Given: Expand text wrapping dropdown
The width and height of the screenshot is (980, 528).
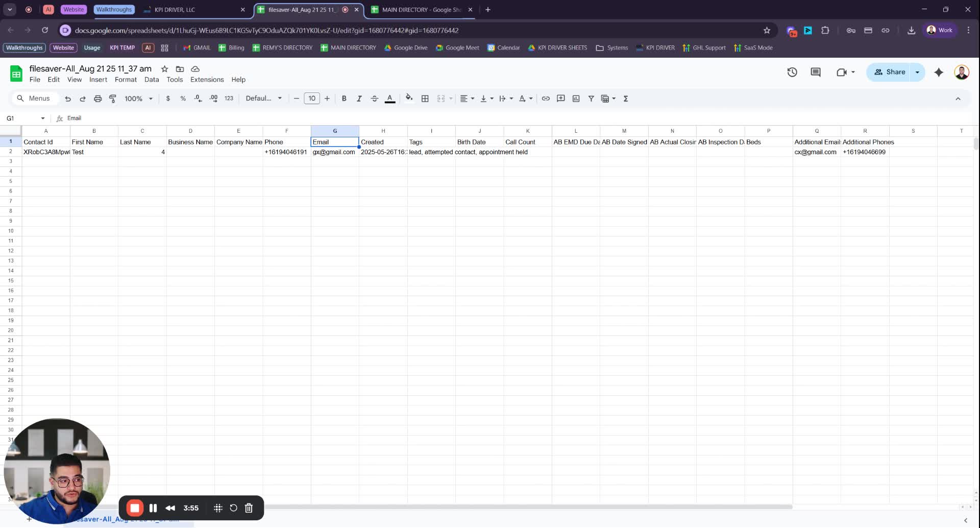Looking at the screenshot, I should (511, 99).
